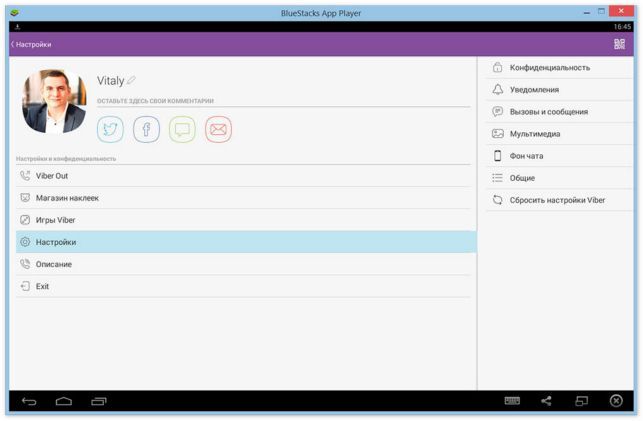The image size is (643, 421).
Task: Open Мультимедиа settings
Action: [x=559, y=134]
